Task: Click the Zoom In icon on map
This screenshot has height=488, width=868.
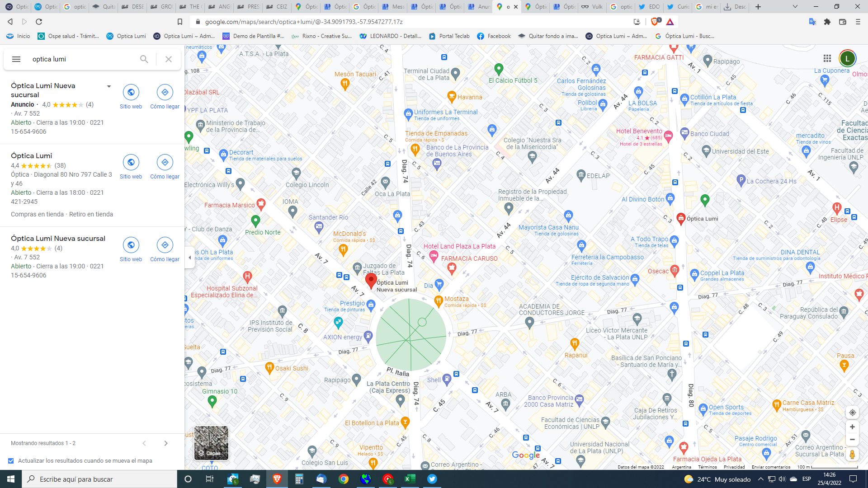Action: [853, 427]
